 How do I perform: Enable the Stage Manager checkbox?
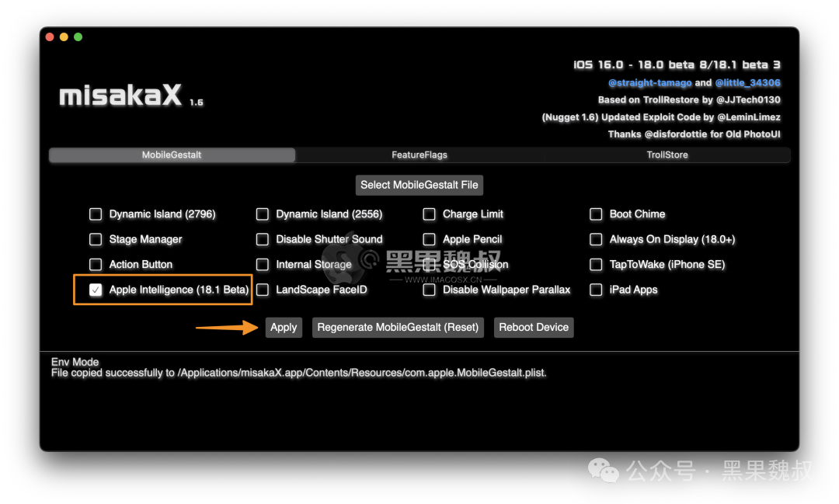pos(96,239)
